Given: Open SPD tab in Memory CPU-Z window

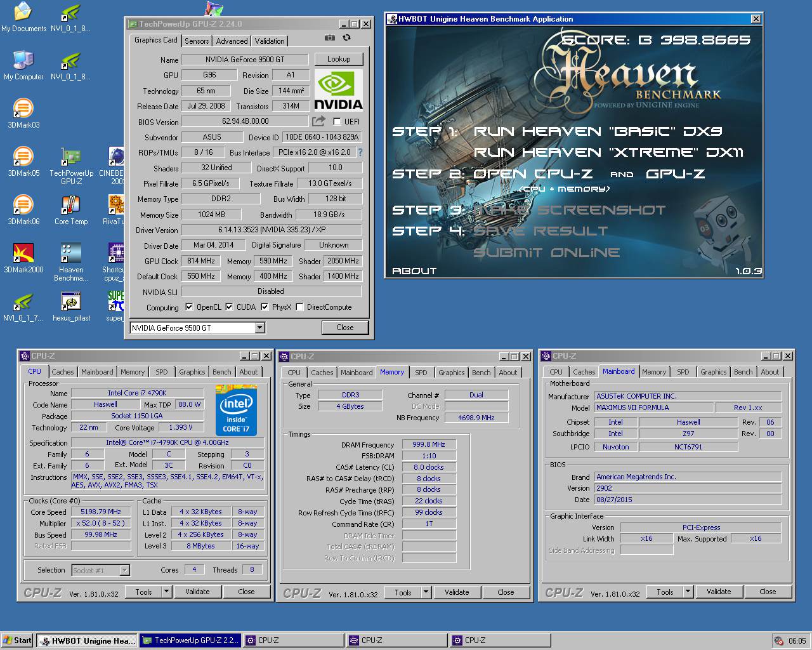Looking at the screenshot, I should point(421,373).
